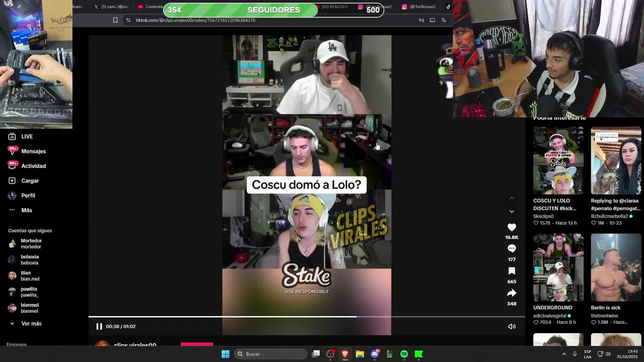Screen dimensions: 644x362
Task: Open Replying to @claraa video thumbnail
Action: (x=616, y=160)
